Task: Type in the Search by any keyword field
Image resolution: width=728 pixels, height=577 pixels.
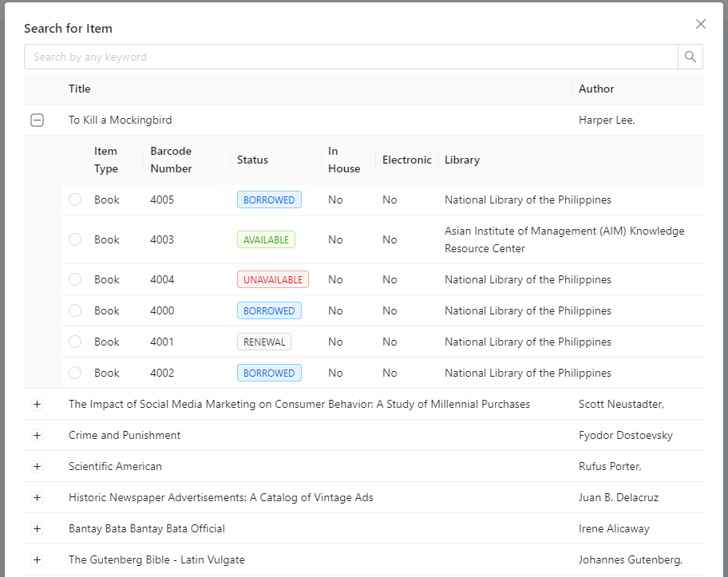Action: tap(351, 57)
